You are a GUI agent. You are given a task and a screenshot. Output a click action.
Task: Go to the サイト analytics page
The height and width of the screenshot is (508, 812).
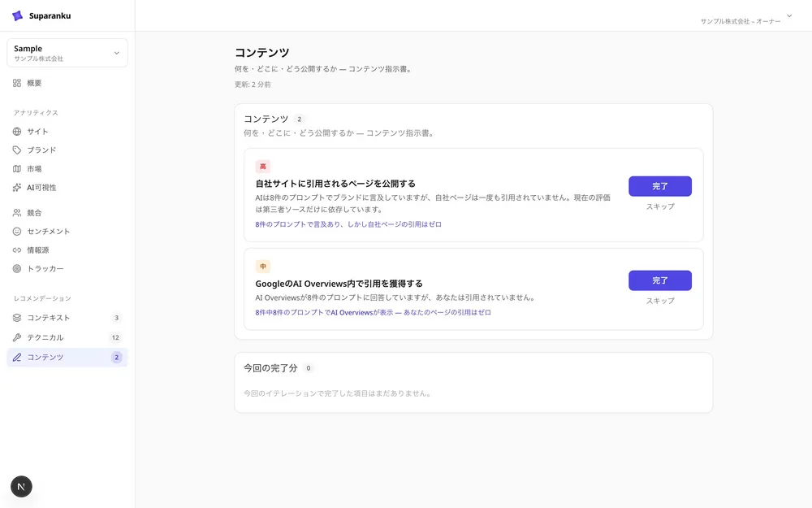pos(67,132)
